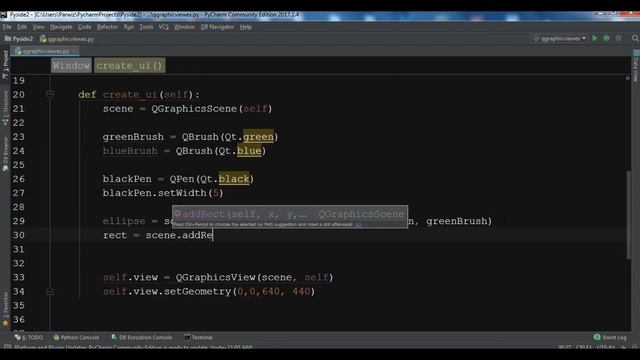
Task: Open the Refactor menu
Action: (107, 27)
